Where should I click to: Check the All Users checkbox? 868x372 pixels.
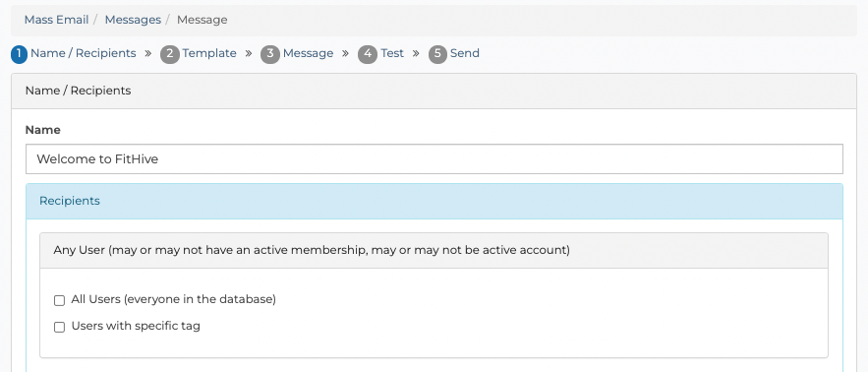(x=59, y=300)
